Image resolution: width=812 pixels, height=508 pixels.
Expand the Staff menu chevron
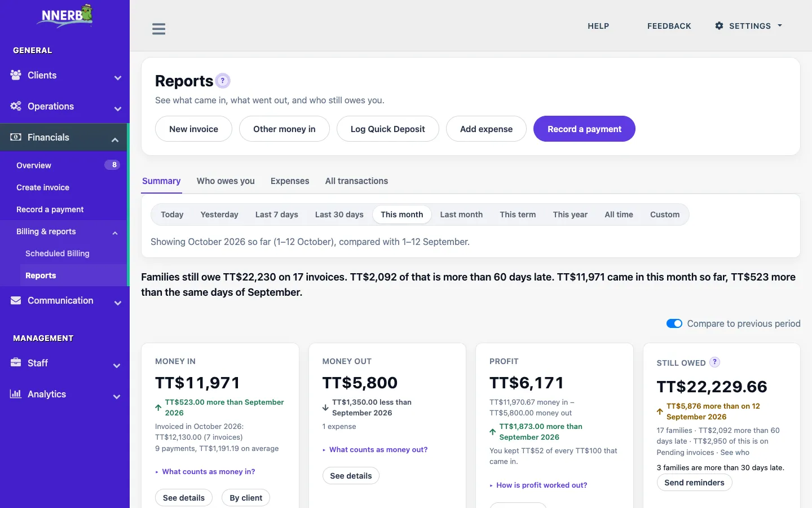tap(117, 366)
